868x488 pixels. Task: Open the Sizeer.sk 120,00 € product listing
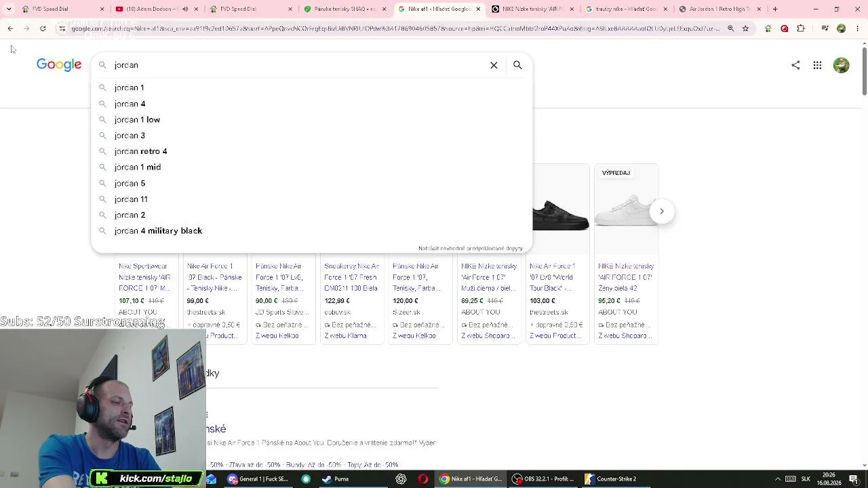point(420,300)
